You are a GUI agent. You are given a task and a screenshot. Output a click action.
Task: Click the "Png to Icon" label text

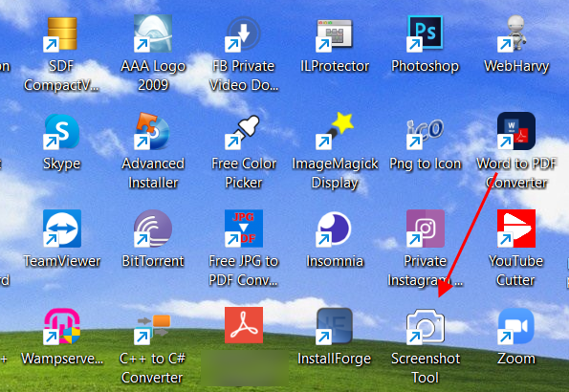426,164
